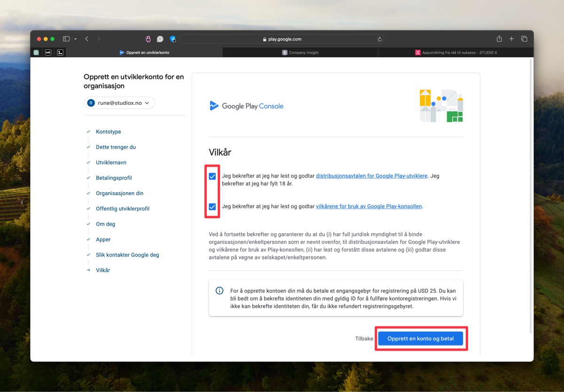Go to the Apper step
Image resolution: width=564 pixels, height=392 pixels.
click(x=103, y=240)
